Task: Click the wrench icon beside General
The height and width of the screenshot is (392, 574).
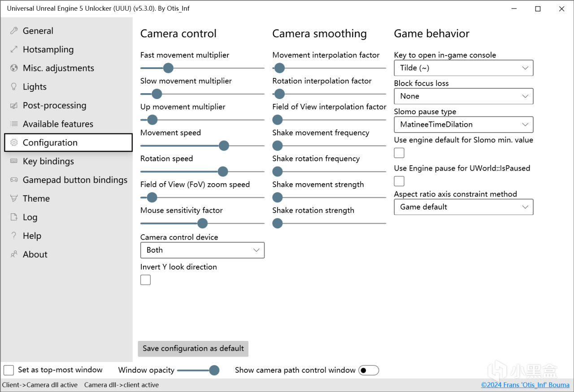Action: tap(14, 31)
